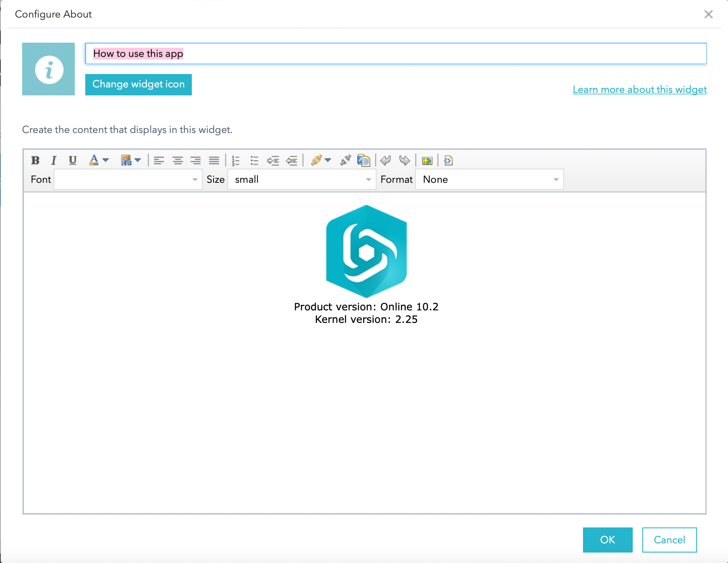Undo the last edit
The image size is (728, 563).
386,160
